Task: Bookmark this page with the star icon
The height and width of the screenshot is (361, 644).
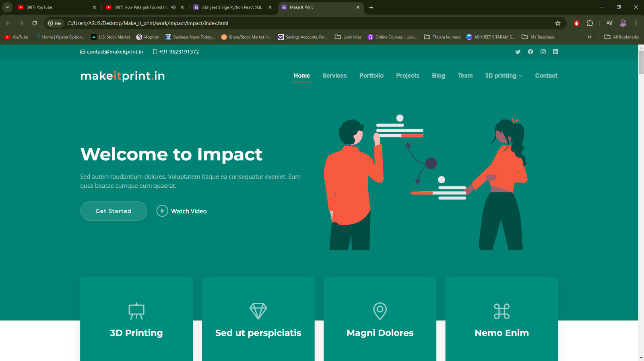Action: (558, 23)
